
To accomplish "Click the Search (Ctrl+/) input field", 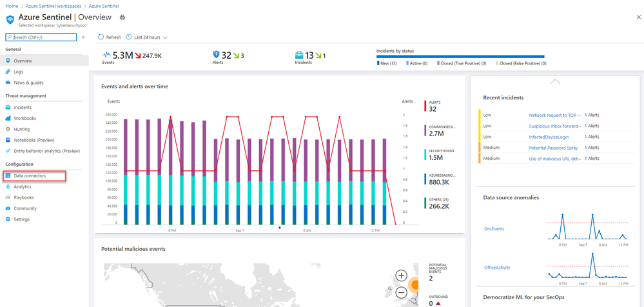I will click(41, 37).
